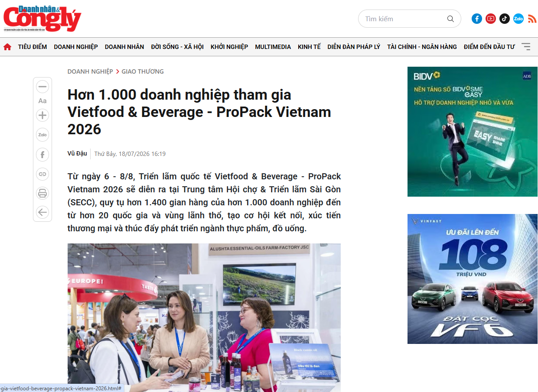Share article via Zalo sidebar icon

42,135
